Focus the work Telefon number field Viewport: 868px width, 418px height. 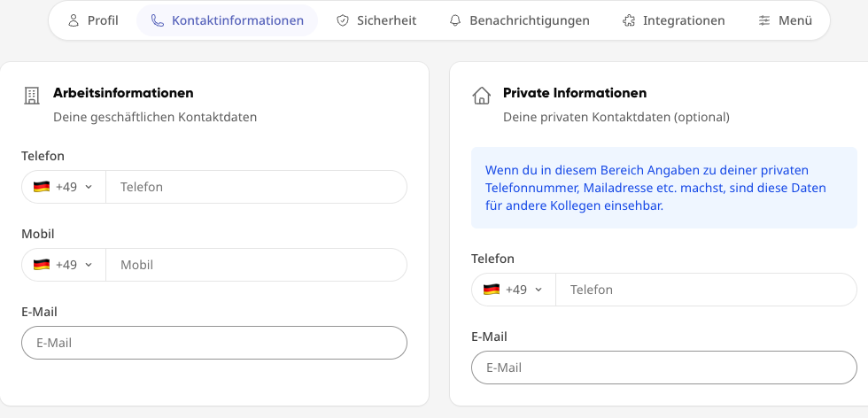click(256, 187)
